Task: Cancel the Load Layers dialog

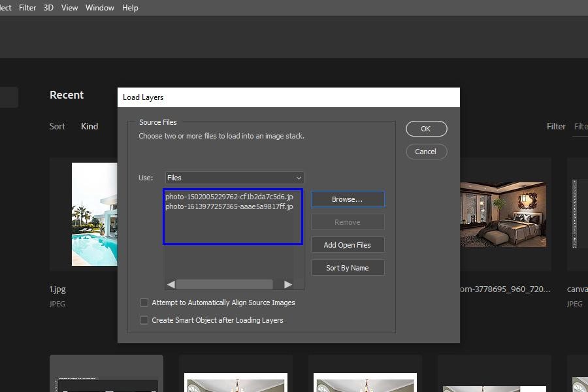Action: pos(426,152)
